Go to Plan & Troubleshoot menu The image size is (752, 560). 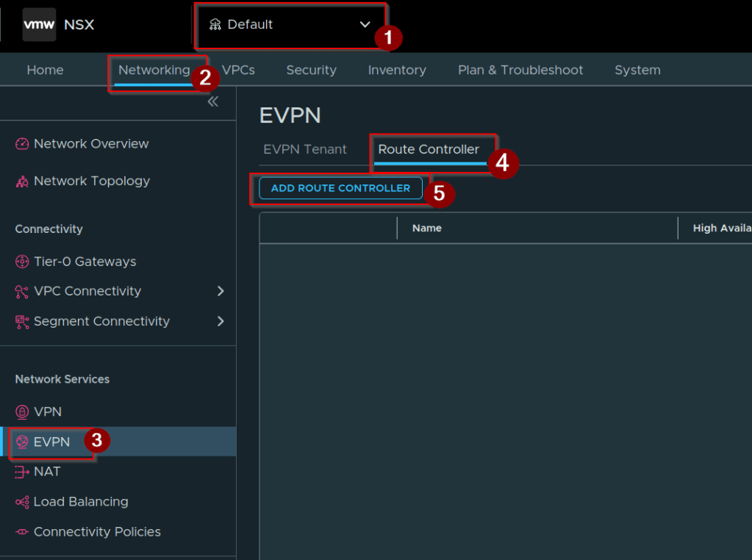[x=520, y=70]
